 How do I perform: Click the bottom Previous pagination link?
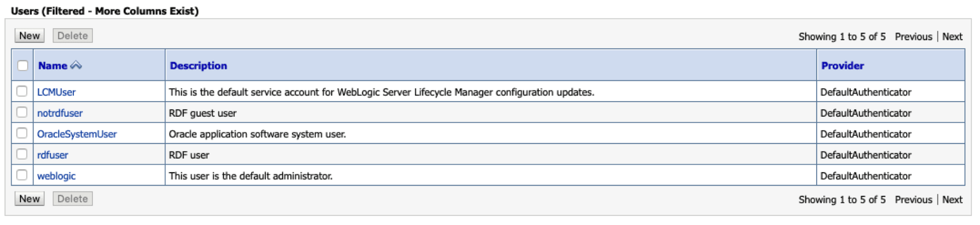(913, 200)
